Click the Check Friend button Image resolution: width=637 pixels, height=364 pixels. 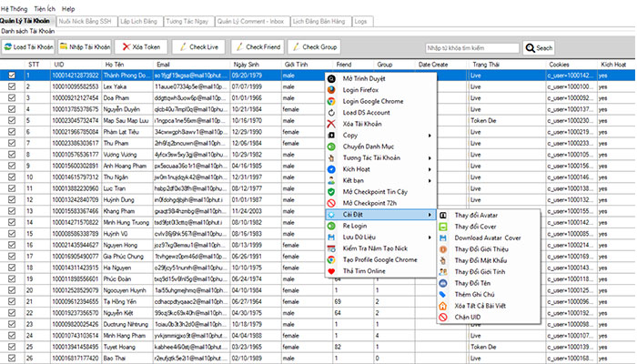pos(258,47)
